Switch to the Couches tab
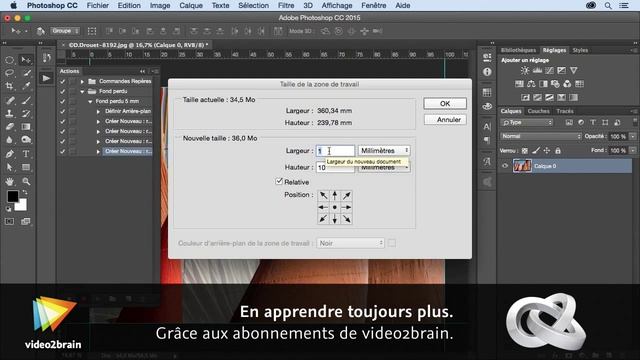 [x=538, y=111]
